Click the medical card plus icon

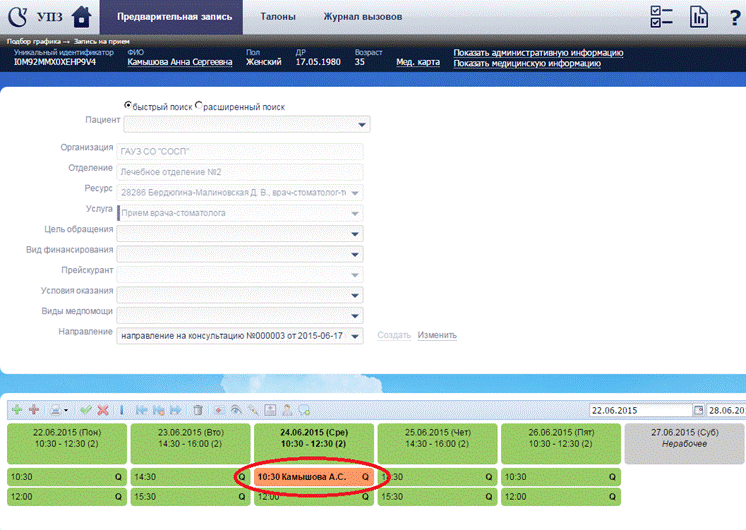tap(270, 410)
